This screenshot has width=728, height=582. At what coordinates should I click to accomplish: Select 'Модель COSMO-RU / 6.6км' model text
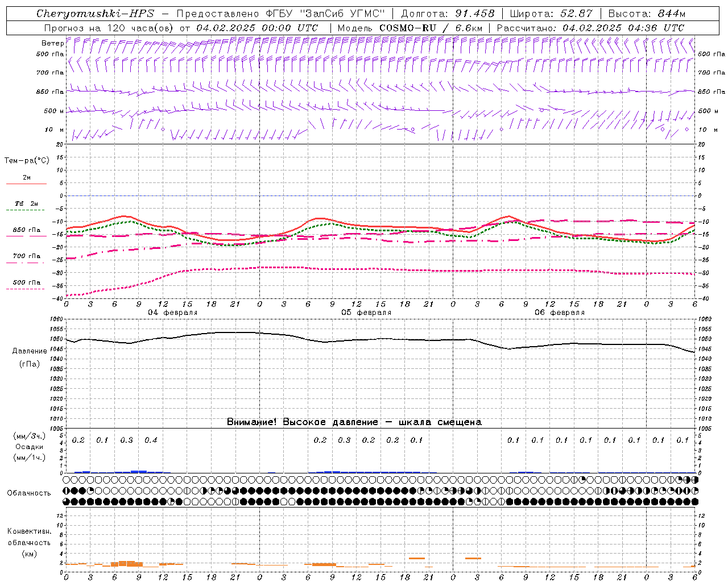pos(410,28)
